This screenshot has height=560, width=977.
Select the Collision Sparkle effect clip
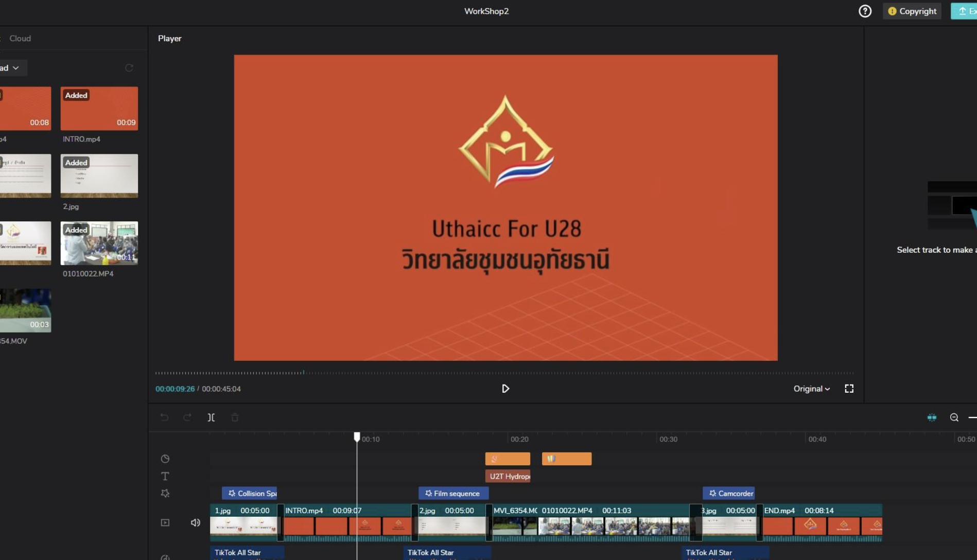[249, 493]
